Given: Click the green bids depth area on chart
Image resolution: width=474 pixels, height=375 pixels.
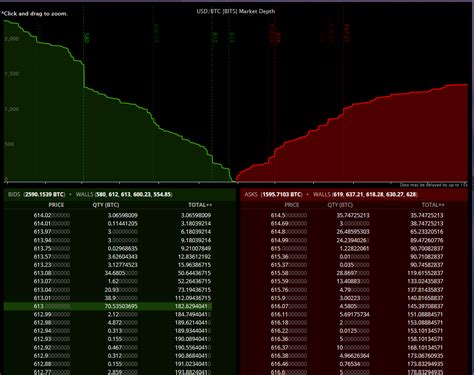Looking at the screenshot, I should tap(100, 140).
